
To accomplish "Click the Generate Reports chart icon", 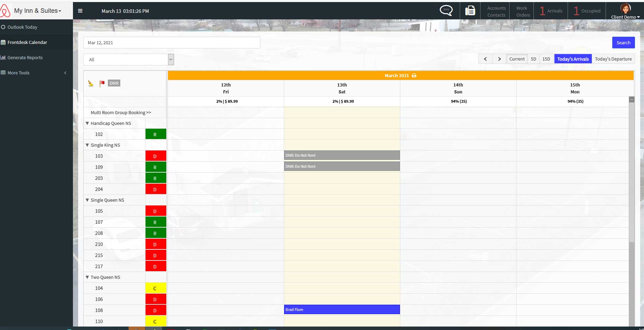I will (x=3, y=57).
